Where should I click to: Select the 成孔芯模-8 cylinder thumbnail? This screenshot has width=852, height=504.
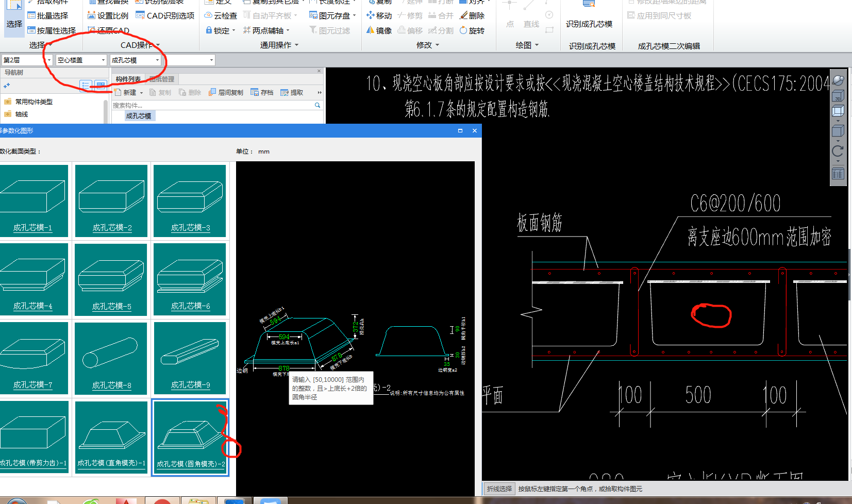tap(111, 358)
